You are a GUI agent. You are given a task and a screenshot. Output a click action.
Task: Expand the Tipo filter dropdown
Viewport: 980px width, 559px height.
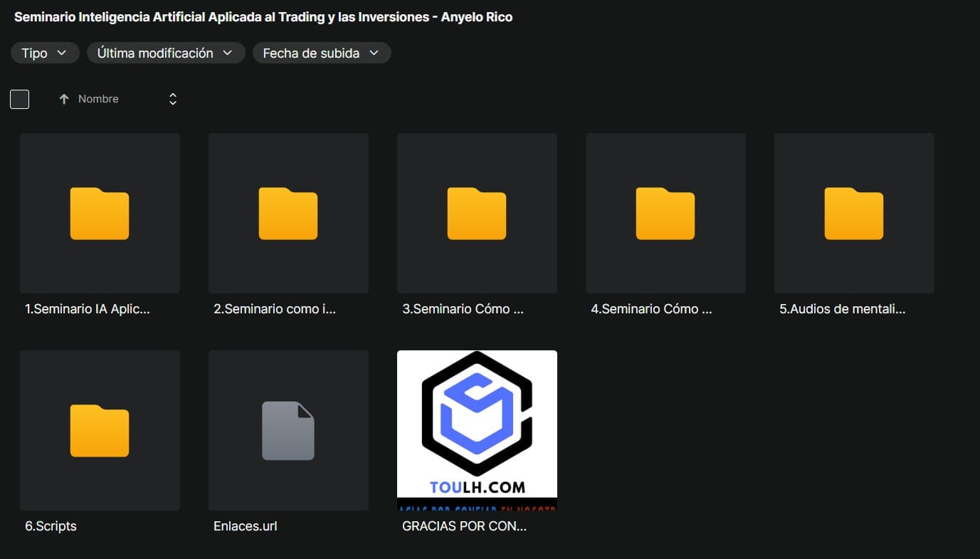pyautogui.click(x=44, y=53)
